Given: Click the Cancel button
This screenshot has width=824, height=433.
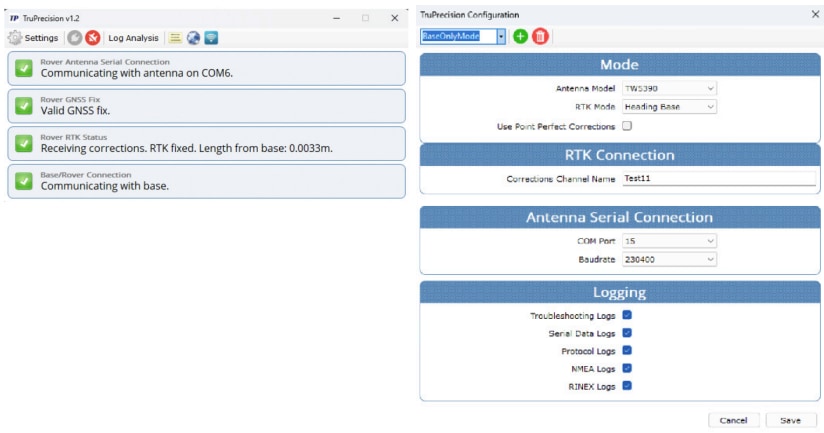Looking at the screenshot, I should 733,420.
